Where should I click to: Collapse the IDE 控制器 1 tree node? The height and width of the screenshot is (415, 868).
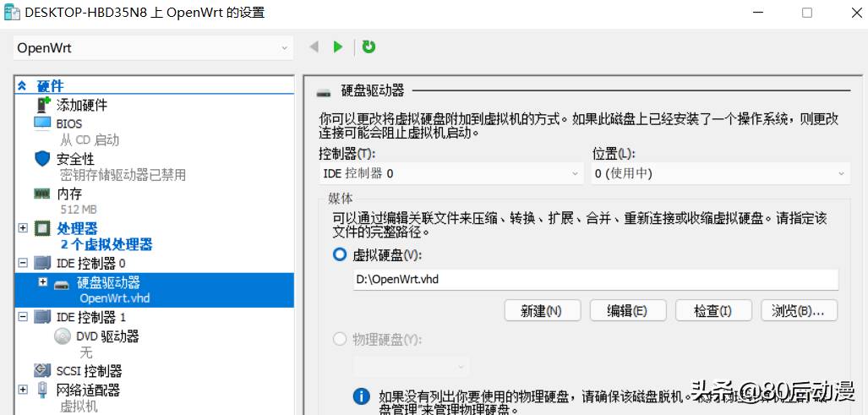(x=23, y=316)
